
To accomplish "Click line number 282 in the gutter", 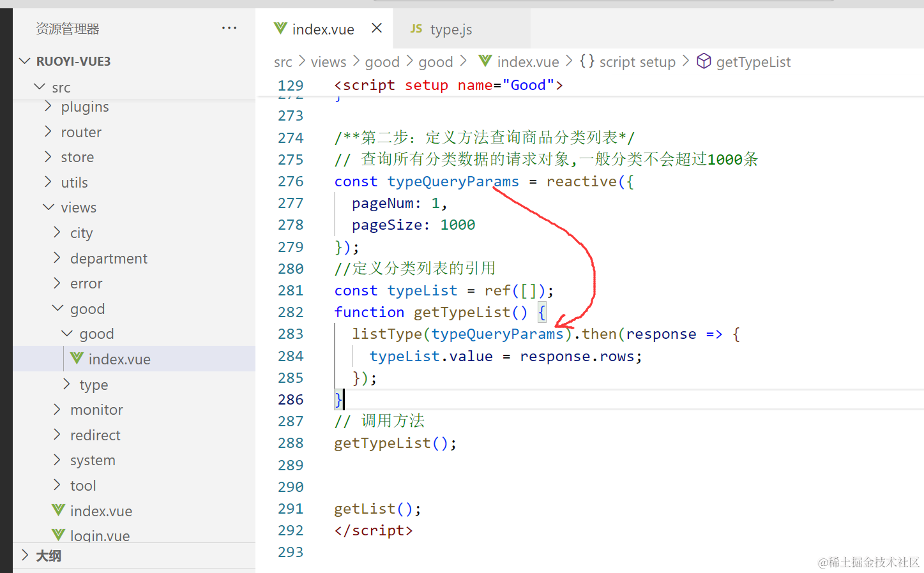I will tap(291, 312).
